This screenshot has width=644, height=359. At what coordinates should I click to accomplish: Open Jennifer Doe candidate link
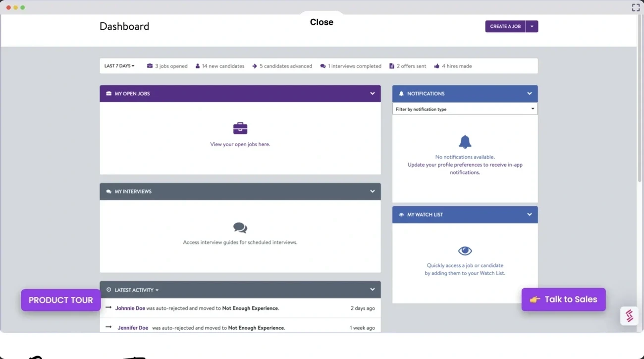(x=133, y=328)
